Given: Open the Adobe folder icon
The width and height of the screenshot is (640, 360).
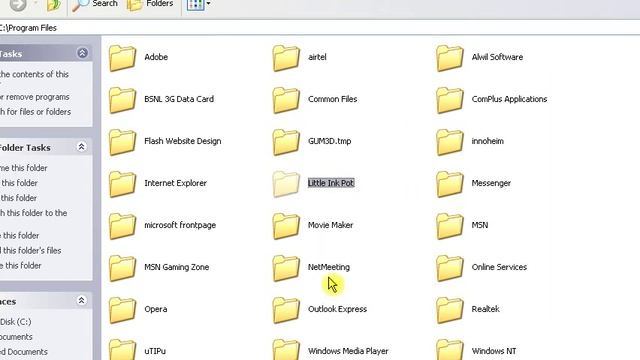Looking at the screenshot, I should click(122, 58).
